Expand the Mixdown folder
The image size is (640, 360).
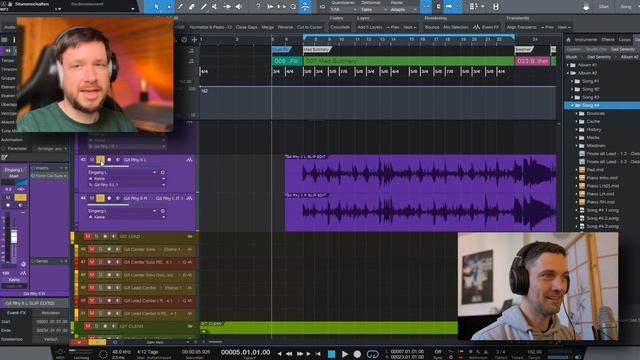pyautogui.click(x=576, y=146)
